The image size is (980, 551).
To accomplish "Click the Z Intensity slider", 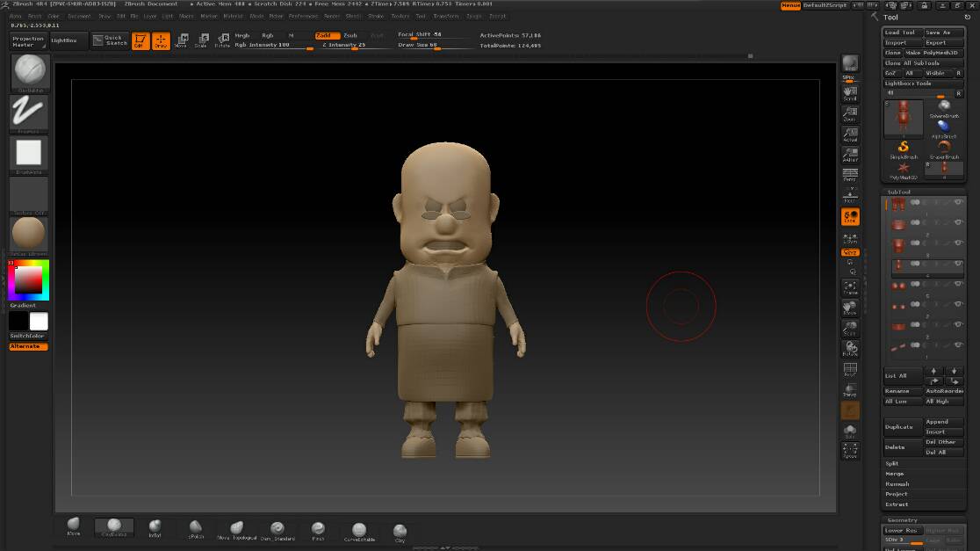I will click(344, 45).
